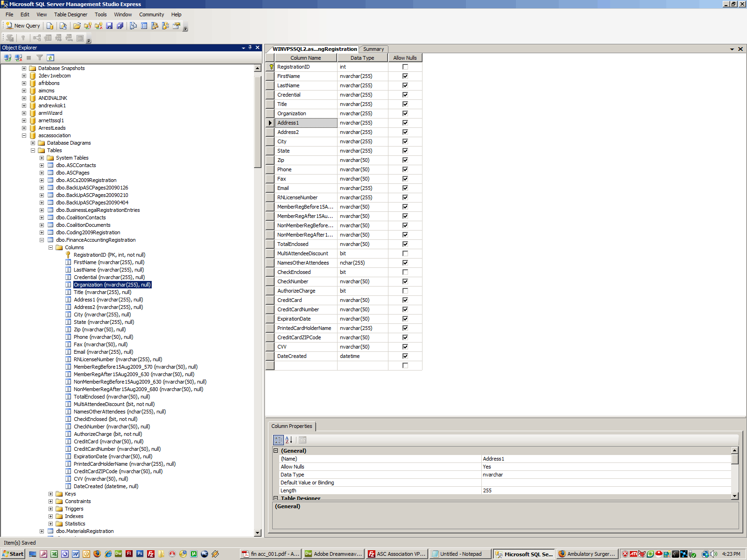Toggle Allow Nulls for MultiAttendeeDiscount
Viewport: 747px width, 560px height.
point(405,253)
